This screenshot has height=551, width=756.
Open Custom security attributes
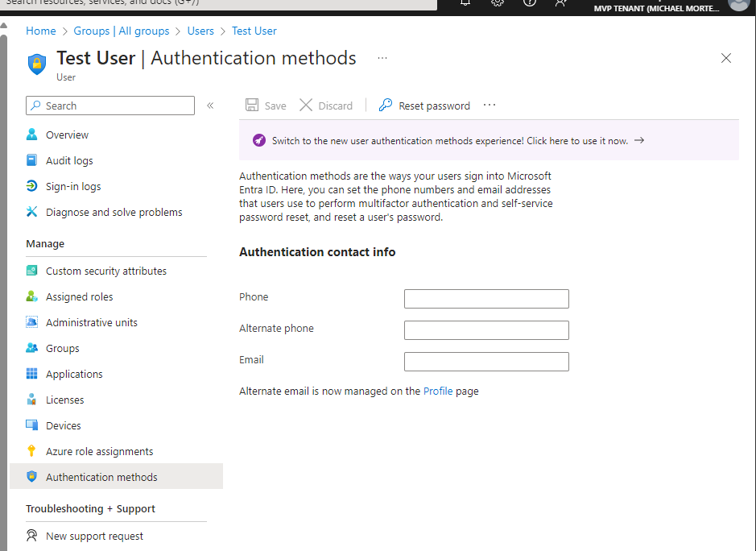[106, 271]
